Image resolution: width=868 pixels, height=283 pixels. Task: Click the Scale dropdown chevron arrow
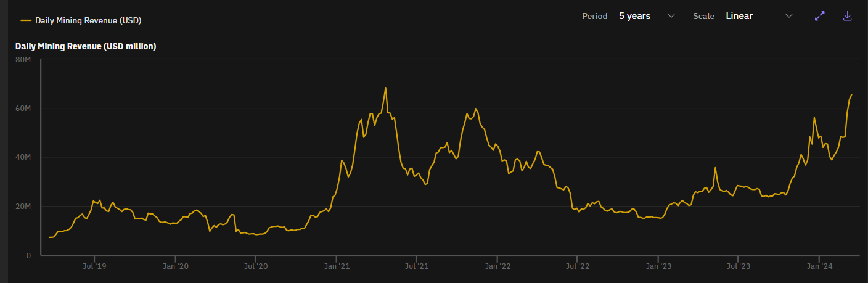tap(789, 16)
